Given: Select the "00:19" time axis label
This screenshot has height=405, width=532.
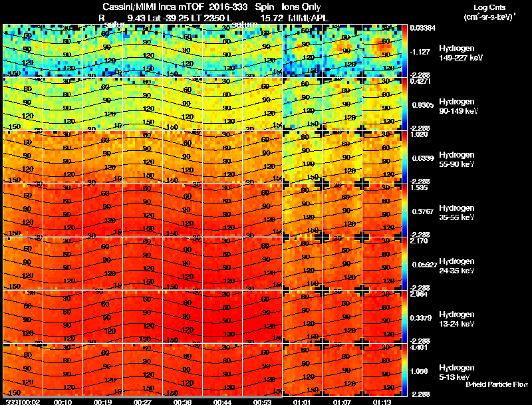Looking at the screenshot, I should 102,402.
